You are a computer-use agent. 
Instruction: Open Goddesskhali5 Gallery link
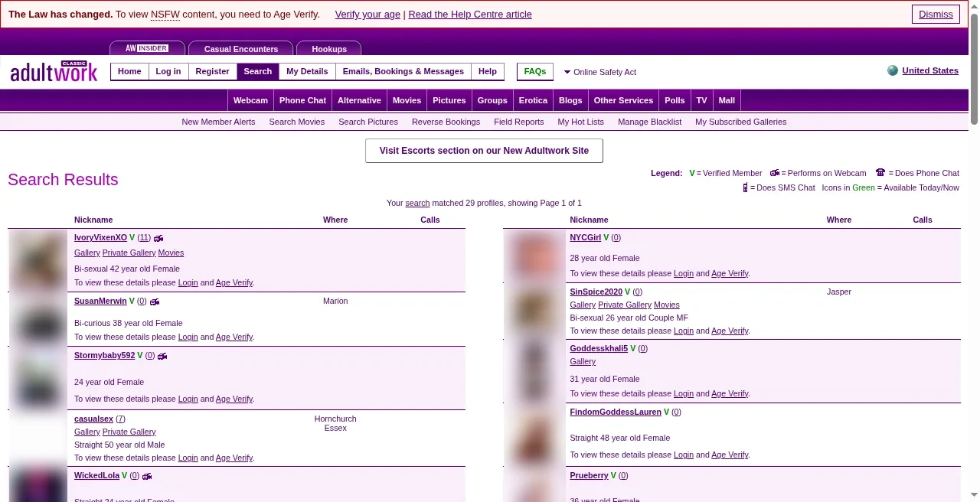(x=583, y=361)
